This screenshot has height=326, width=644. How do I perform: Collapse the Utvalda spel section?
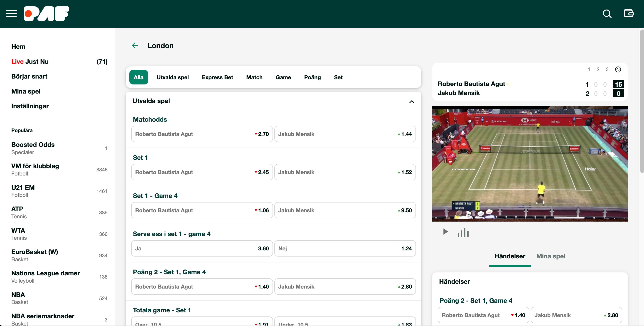(412, 101)
